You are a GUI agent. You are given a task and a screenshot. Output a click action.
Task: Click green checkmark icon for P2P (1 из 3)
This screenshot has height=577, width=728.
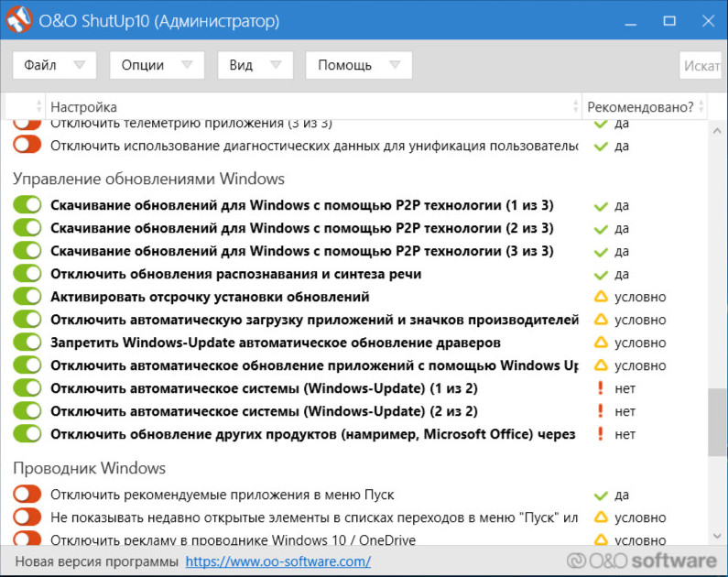click(601, 206)
